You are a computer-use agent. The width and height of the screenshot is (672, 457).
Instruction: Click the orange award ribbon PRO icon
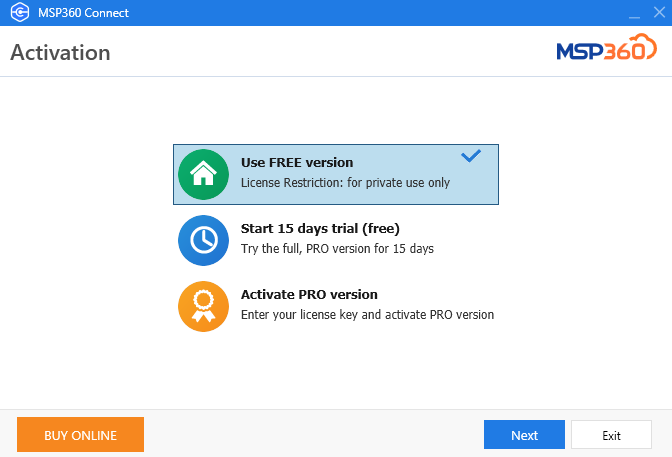pos(203,307)
